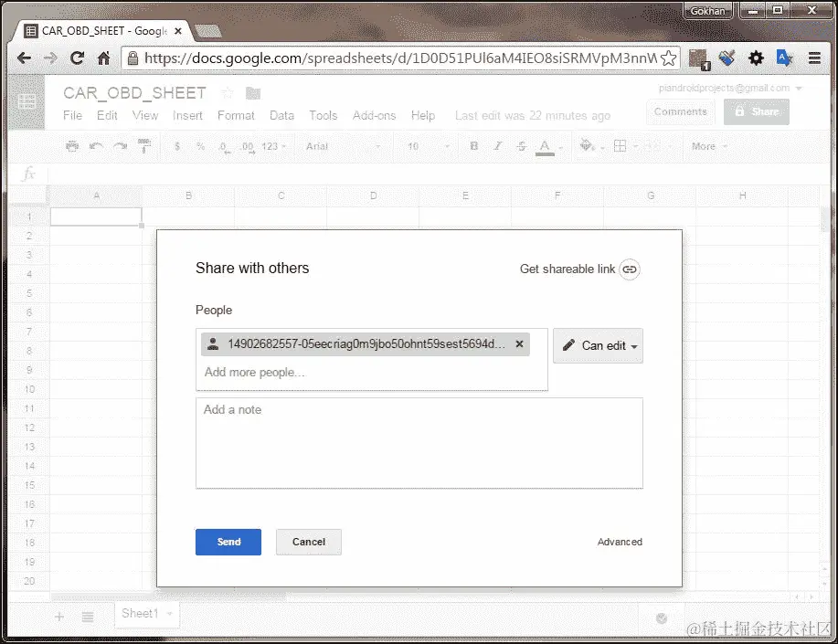Click the Share button in header

(x=757, y=111)
